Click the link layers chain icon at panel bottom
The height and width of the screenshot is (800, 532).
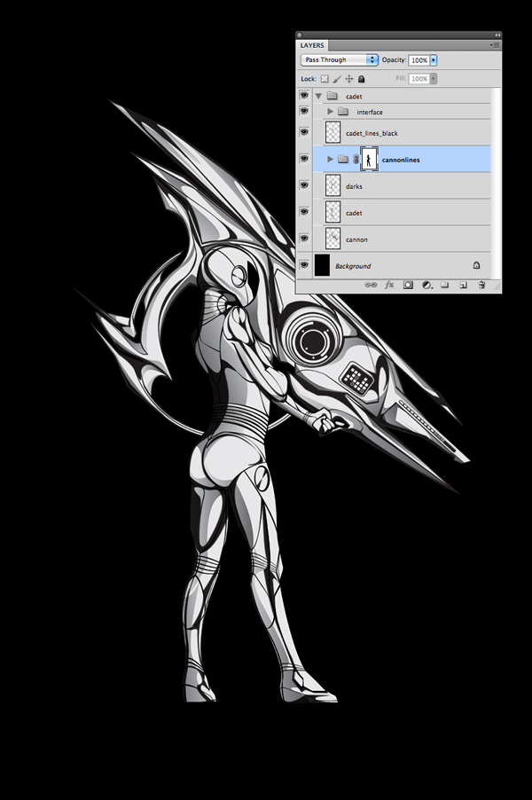(x=371, y=285)
